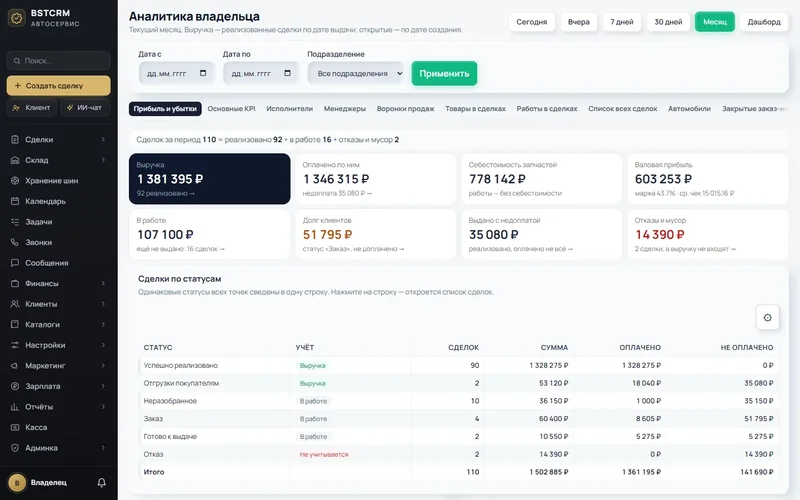The image size is (800, 500).
Task: Open the ИИ-чат button
Action: 85,108
